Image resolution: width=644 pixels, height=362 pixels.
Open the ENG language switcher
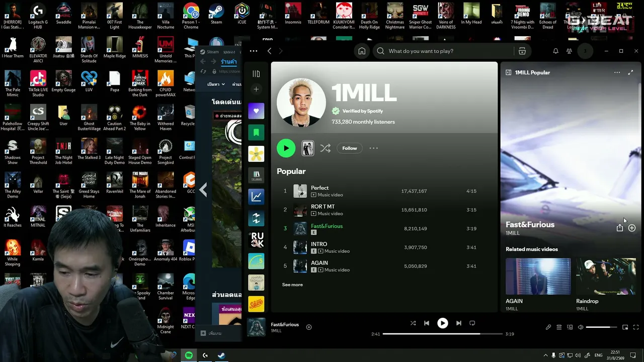point(598,355)
